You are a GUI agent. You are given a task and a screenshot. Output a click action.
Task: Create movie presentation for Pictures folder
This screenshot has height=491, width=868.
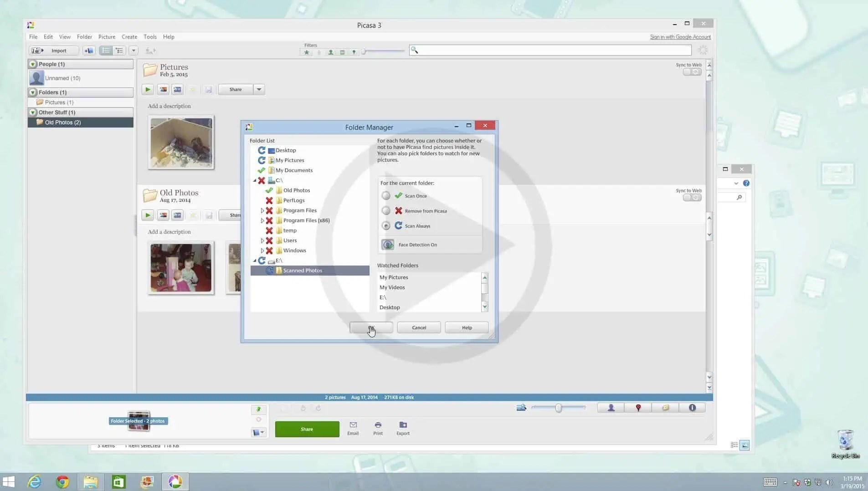(x=178, y=90)
